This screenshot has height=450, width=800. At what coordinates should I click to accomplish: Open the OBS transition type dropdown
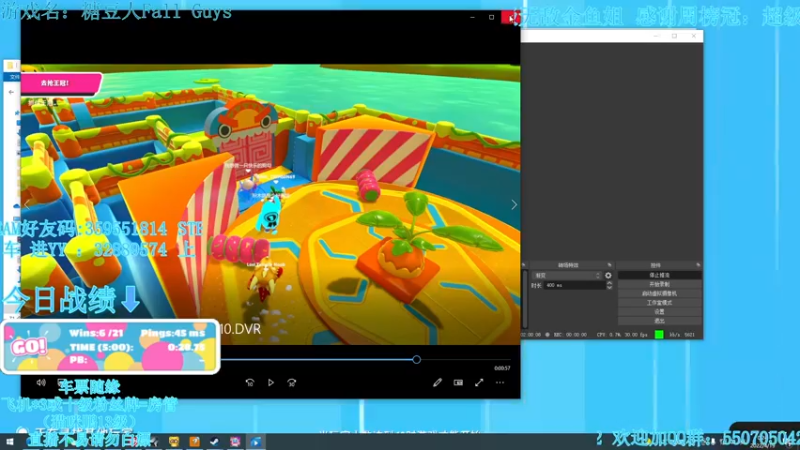click(x=567, y=276)
